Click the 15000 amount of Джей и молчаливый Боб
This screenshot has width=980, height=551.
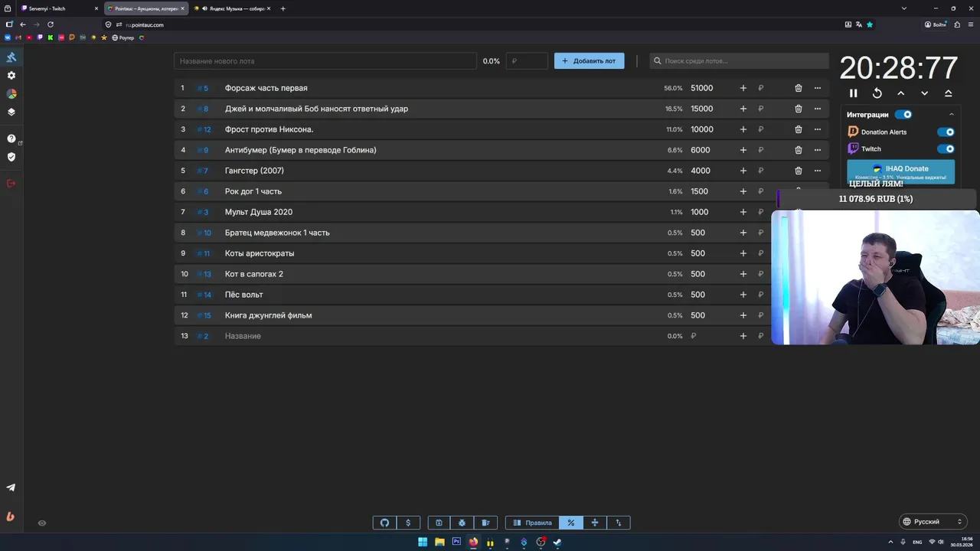pyautogui.click(x=702, y=109)
